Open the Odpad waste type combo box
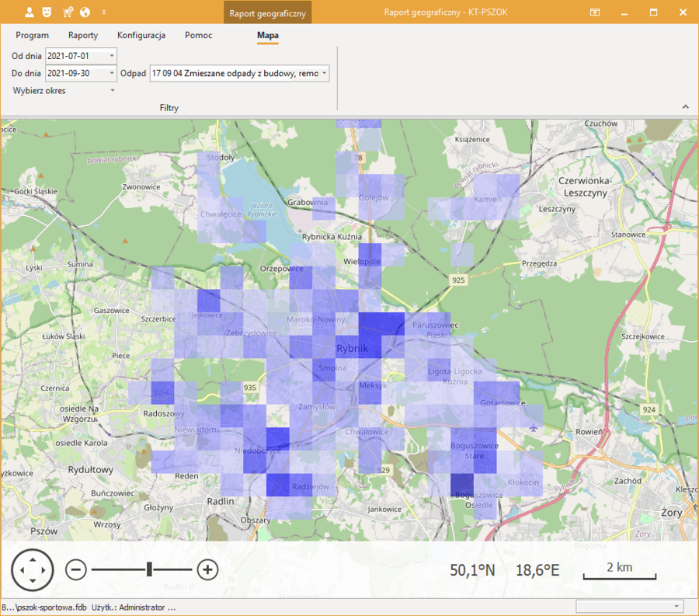Screen dimensions: 699x616 pyautogui.click(x=239, y=73)
